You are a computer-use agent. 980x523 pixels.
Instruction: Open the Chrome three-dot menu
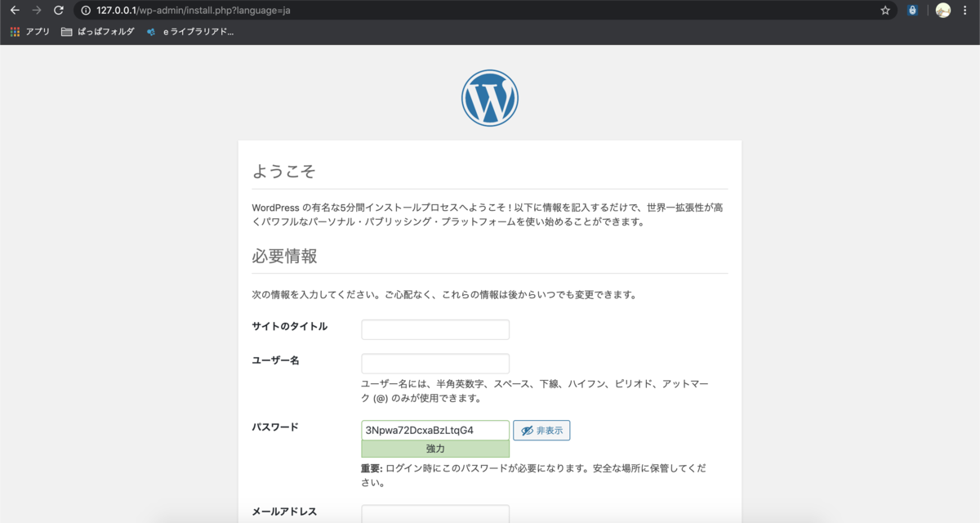click(x=965, y=11)
